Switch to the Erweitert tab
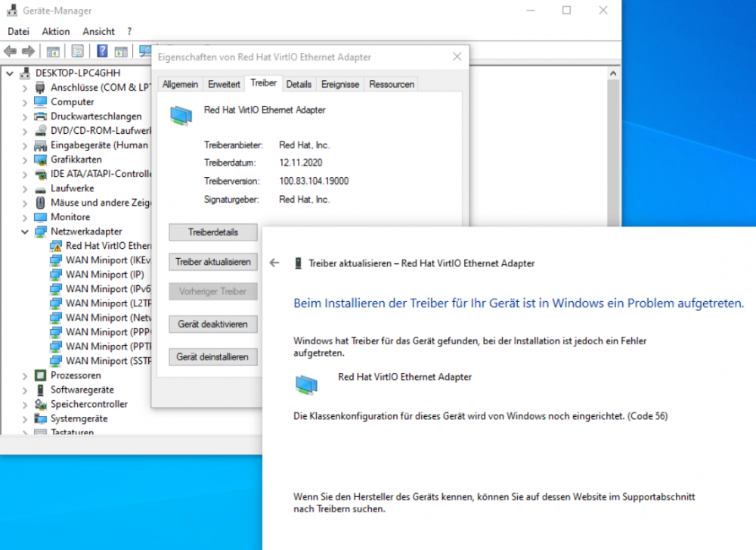This screenshot has height=550, width=756. point(224,85)
